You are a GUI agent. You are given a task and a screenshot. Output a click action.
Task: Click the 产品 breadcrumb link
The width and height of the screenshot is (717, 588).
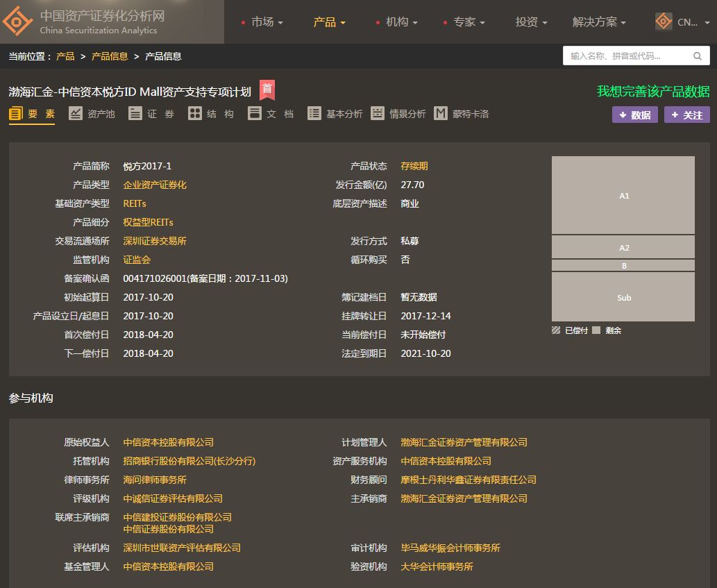65,56
